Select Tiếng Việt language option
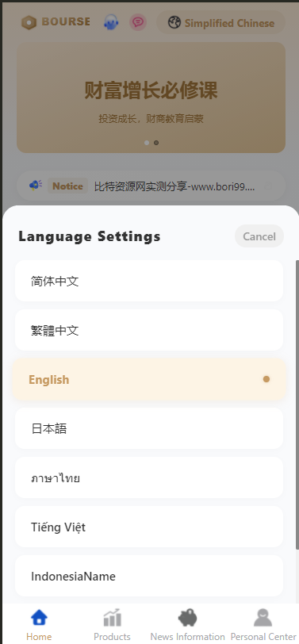299x644 pixels. coord(149,527)
